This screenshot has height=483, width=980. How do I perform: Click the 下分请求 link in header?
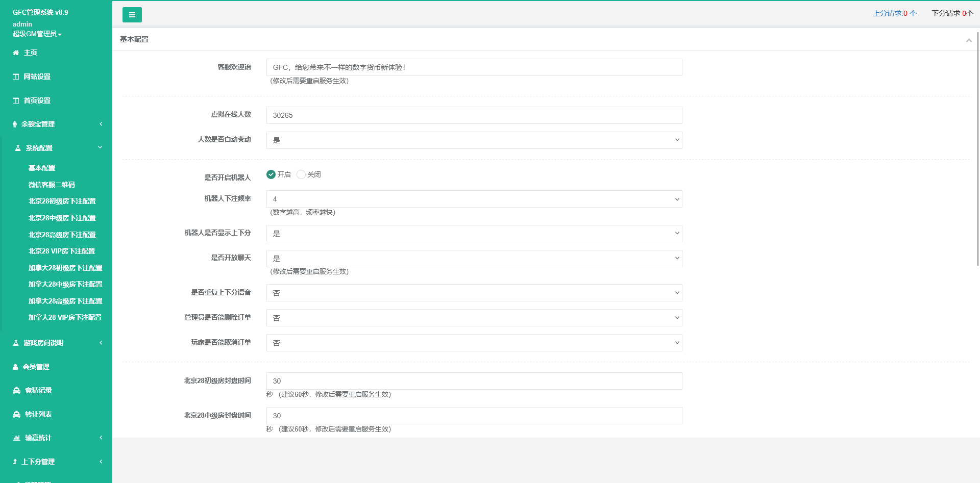pyautogui.click(x=952, y=13)
